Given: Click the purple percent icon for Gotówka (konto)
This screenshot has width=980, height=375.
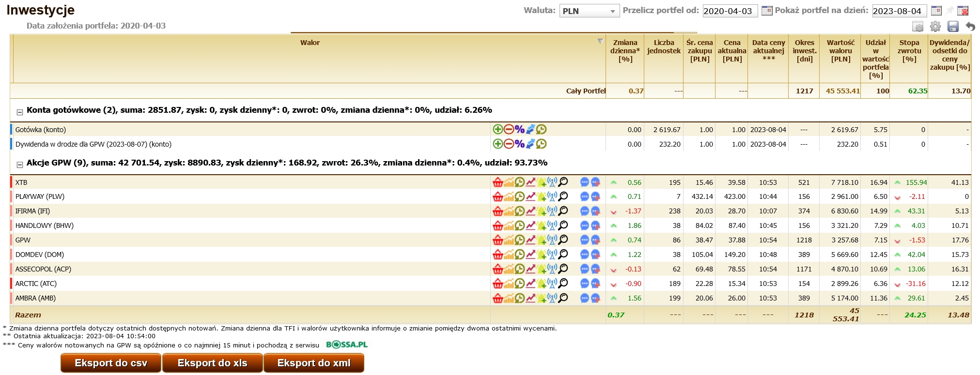Looking at the screenshot, I should 520,129.
